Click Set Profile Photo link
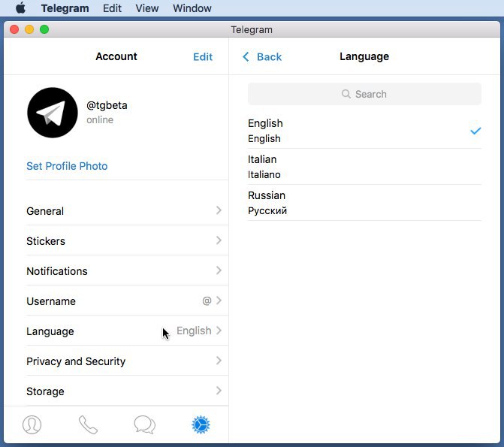 (67, 166)
